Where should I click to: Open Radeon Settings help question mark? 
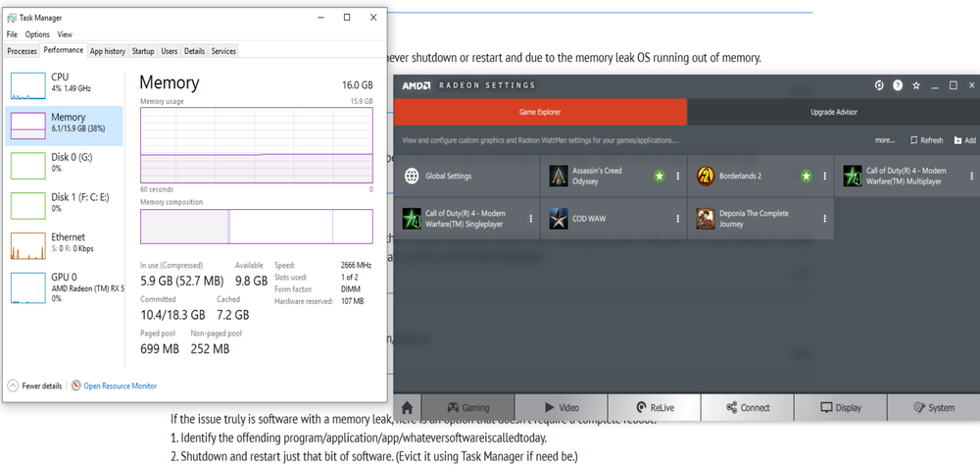pos(898,86)
